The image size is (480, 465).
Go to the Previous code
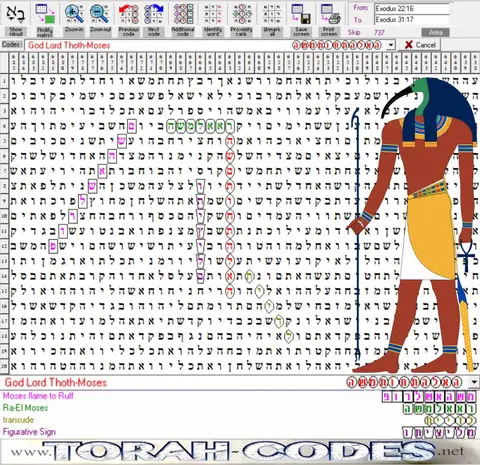[x=128, y=19]
